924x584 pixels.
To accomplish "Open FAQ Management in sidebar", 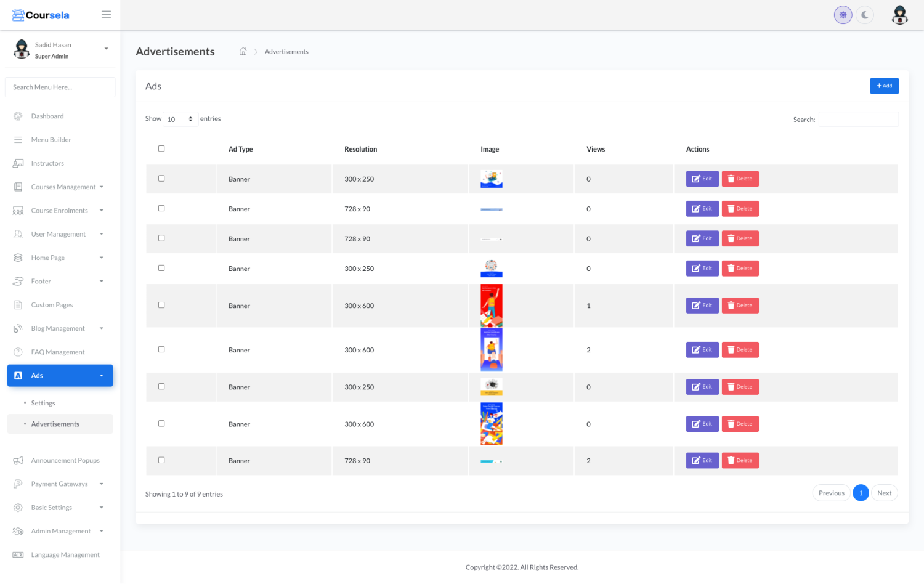I will click(58, 352).
